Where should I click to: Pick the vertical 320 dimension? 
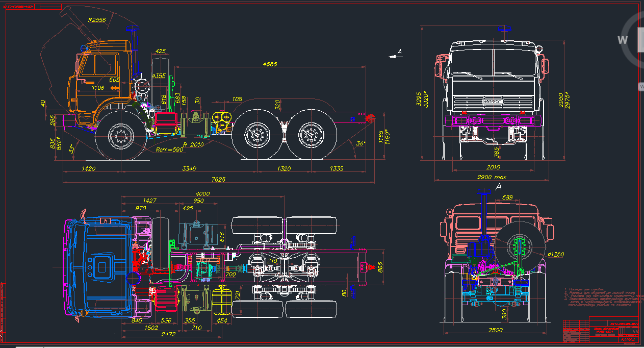pos(277,105)
